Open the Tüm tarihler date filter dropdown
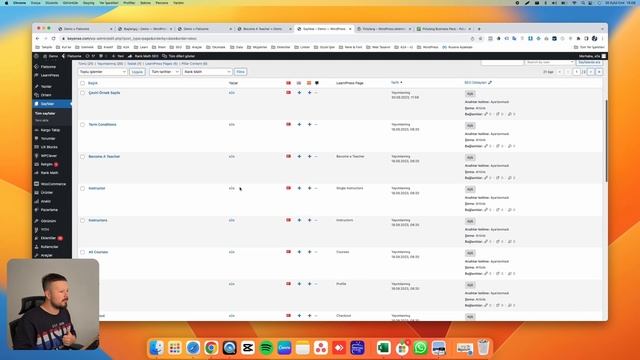This screenshot has width=640, height=360. click(x=164, y=72)
